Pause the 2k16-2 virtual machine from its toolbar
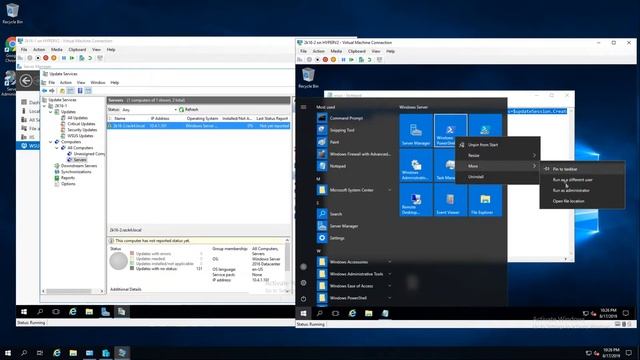640x360 pixels. coord(343,60)
